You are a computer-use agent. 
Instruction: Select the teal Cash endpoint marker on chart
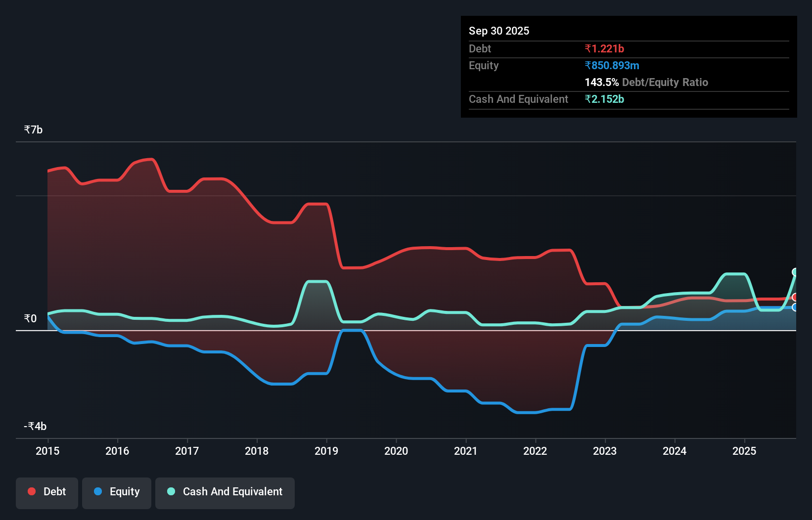tap(795, 272)
